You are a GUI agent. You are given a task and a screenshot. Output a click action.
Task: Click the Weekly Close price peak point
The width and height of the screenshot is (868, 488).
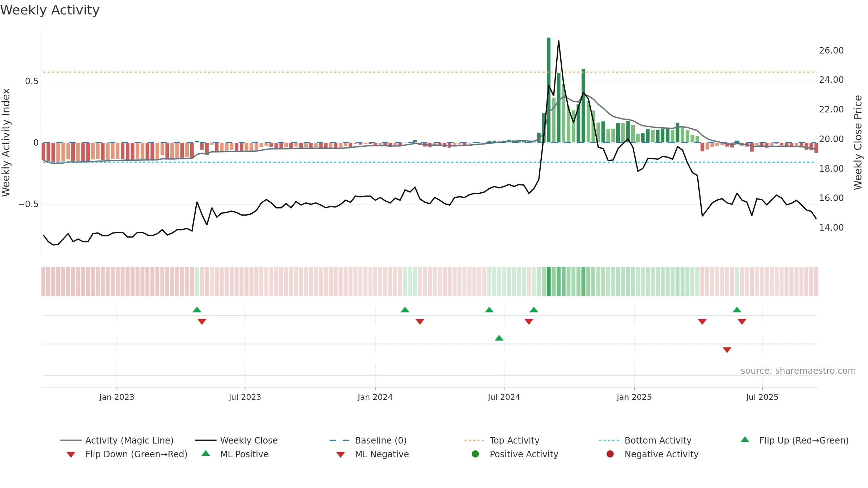point(558,41)
